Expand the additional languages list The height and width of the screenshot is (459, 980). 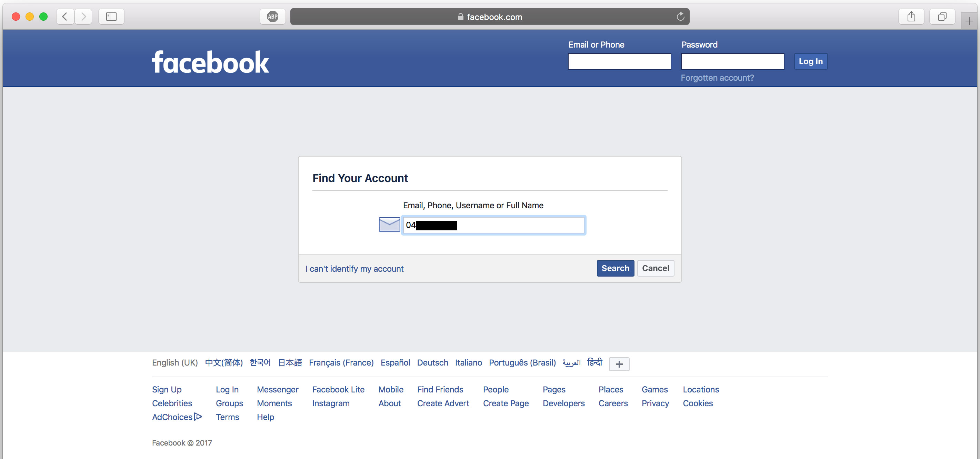point(619,364)
